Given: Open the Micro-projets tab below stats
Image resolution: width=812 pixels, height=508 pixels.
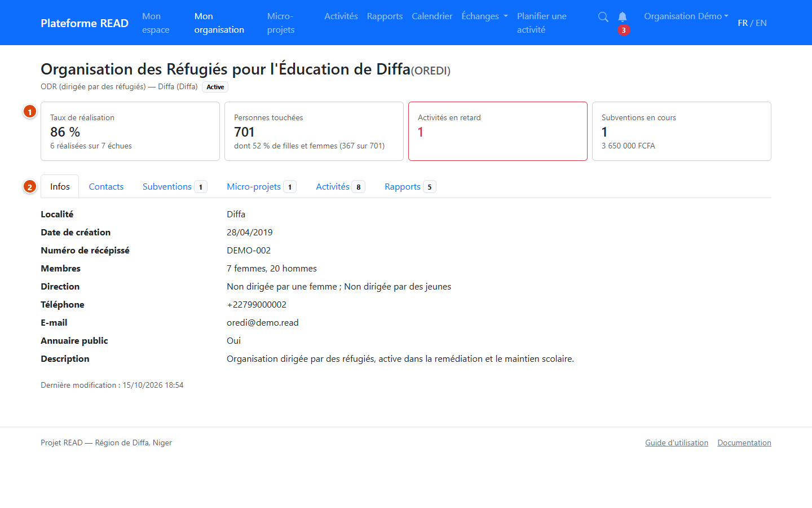Looking at the screenshot, I should pyautogui.click(x=261, y=187).
